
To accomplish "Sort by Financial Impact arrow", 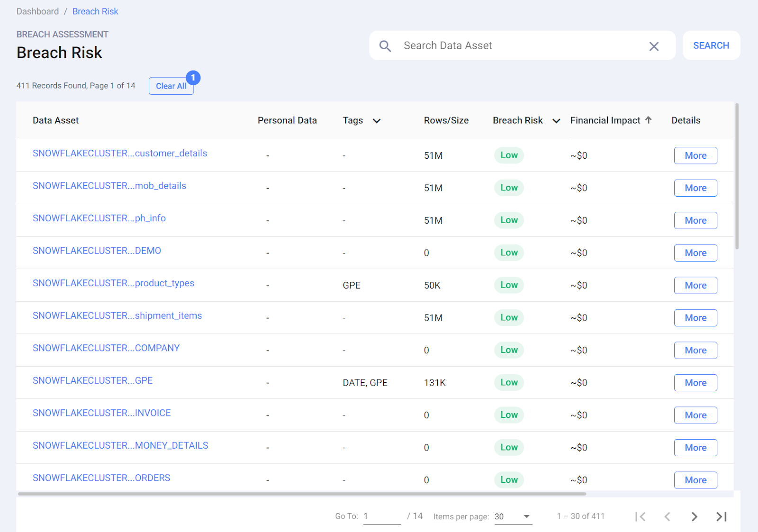I will (x=649, y=120).
